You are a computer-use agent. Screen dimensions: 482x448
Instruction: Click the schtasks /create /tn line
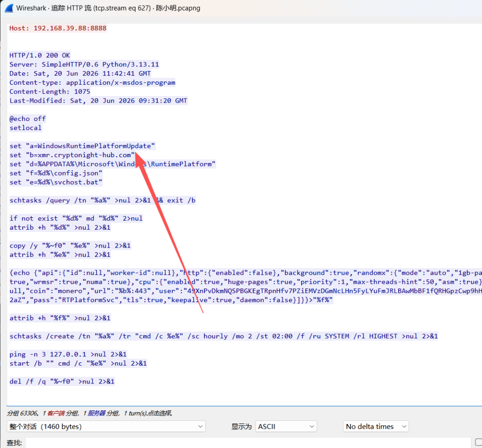click(x=224, y=336)
